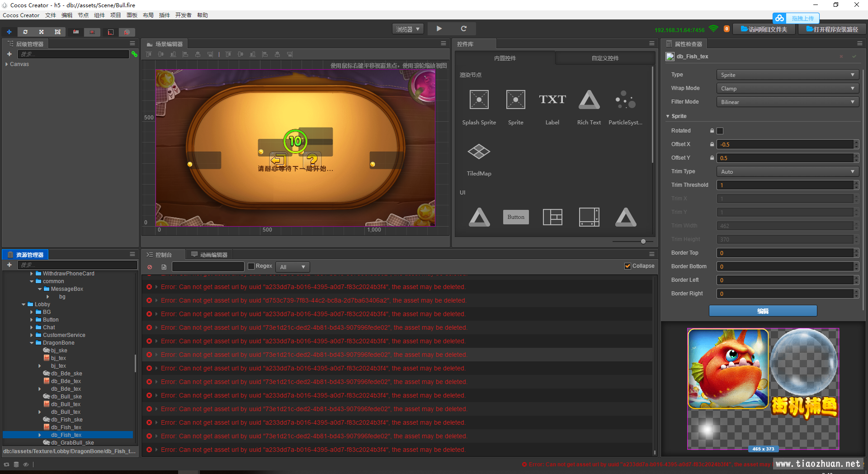868x474 pixels.
Task: Adjust the widget library zoom slider
Action: coord(643,242)
